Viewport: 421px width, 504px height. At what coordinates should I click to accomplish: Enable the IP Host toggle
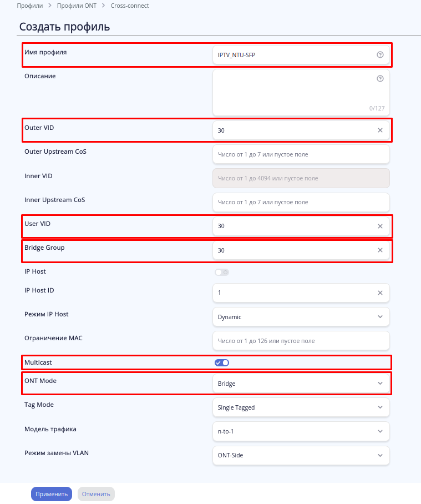coord(222,272)
